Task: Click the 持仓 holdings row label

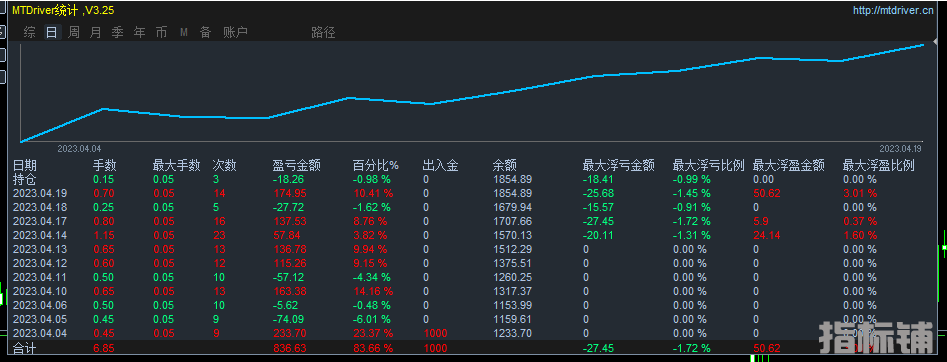Action: 25,179
